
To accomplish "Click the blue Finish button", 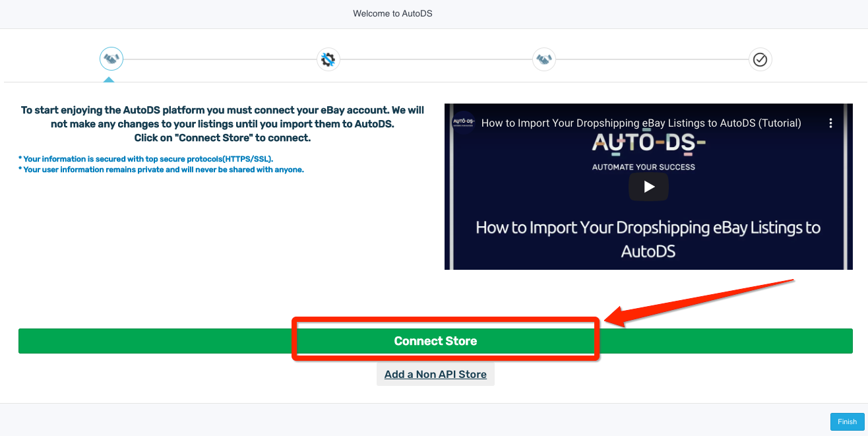I will (847, 421).
